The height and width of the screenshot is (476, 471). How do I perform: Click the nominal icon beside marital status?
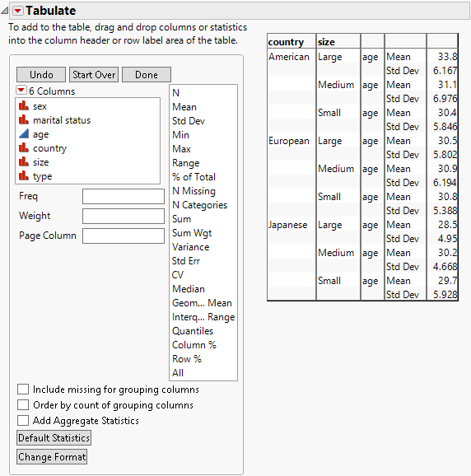tap(24, 120)
